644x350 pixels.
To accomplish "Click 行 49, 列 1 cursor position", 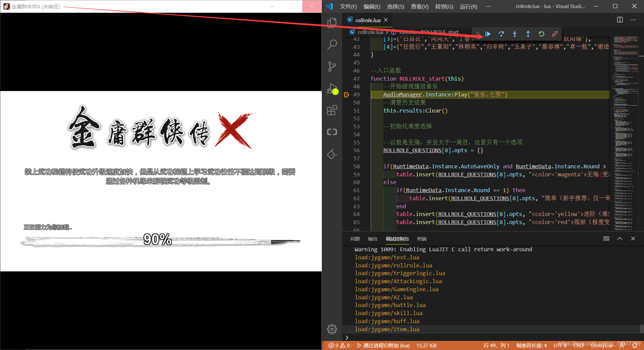I will (x=496, y=345).
